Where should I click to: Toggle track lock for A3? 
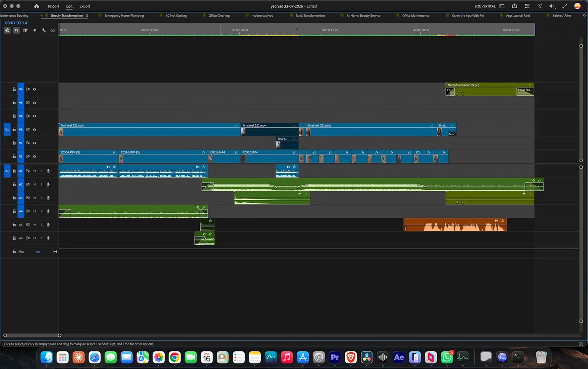[14, 198]
